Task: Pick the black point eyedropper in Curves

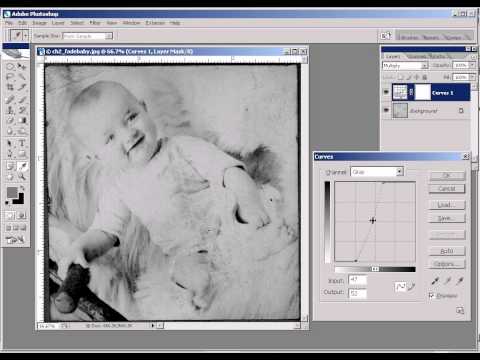Action: coord(435,281)
